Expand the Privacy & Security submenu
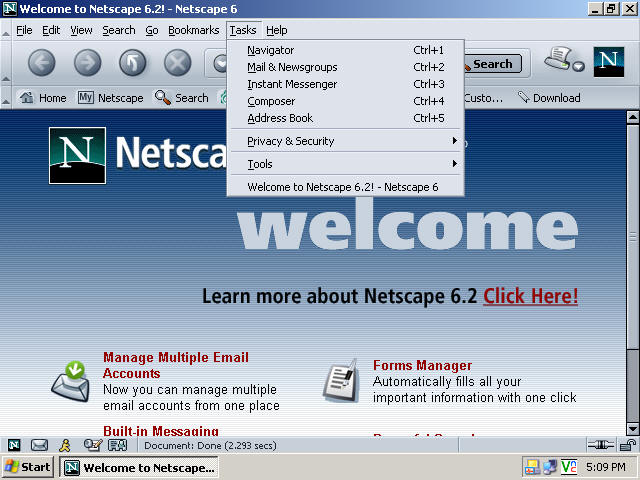640x480 pixels. pos(345,141)
